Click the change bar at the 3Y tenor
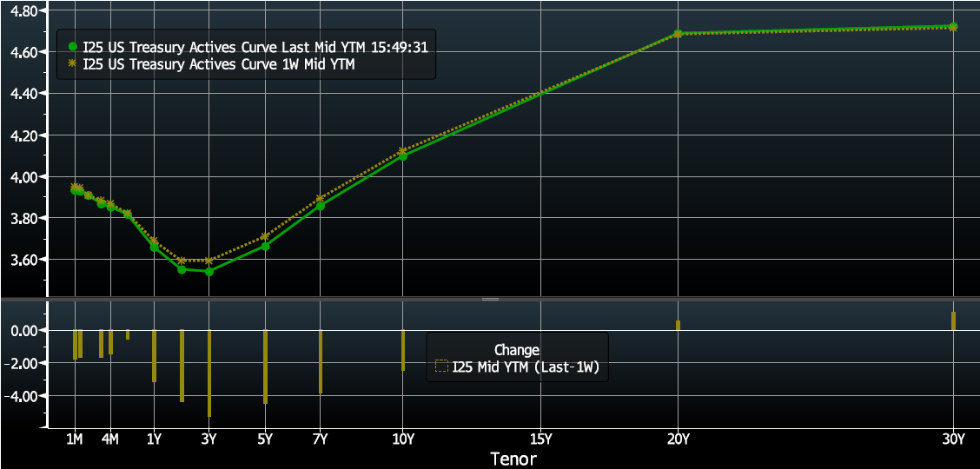This screenshot has width=980, height=469. (x=209, y=373)
